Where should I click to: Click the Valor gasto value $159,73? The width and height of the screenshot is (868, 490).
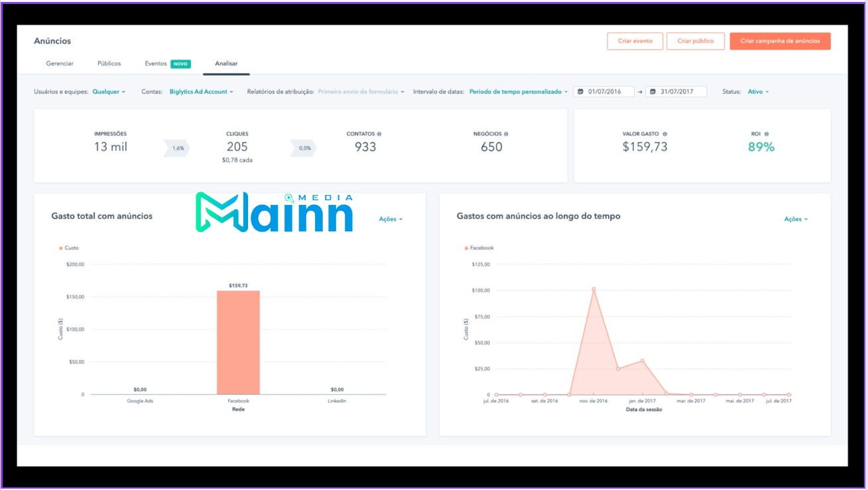pos(645,147)
